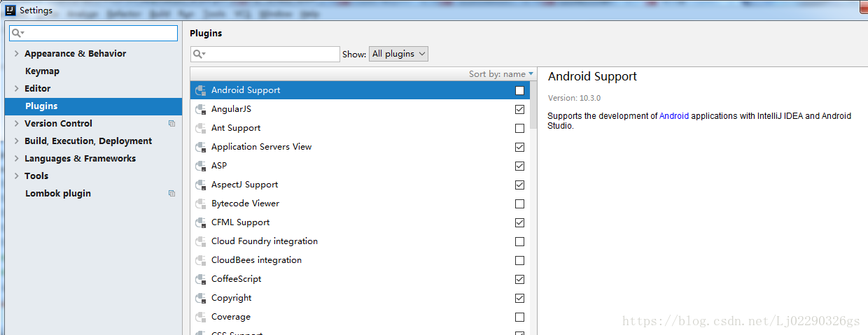This screenshot has height=335, width=868.
Task: Select CoffeeScript in the plugin list
Action: click(x=237, y=279)
